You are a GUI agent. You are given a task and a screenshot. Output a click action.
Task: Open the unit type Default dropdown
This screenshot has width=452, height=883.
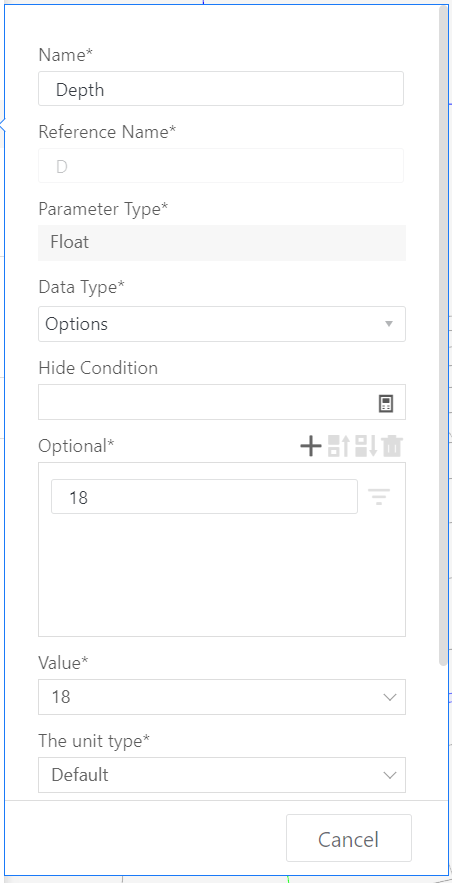pos(222,775)
